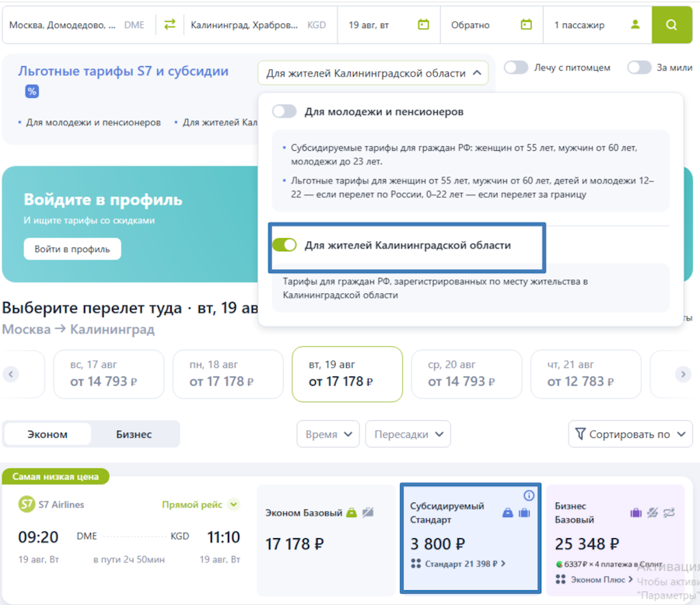The image size is (700, 605).
Task: Swap origin and destination airports icon
Action: [x=170, y=25]
